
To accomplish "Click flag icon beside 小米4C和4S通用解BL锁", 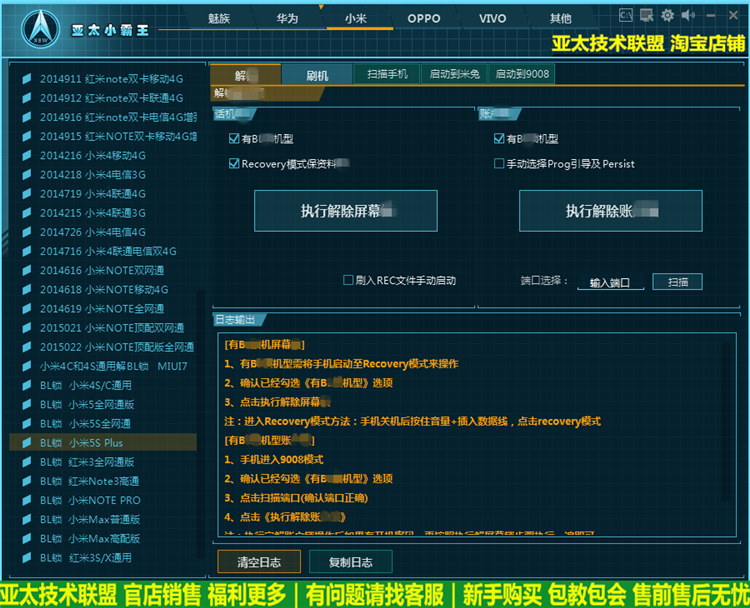I will coord(27,366).
